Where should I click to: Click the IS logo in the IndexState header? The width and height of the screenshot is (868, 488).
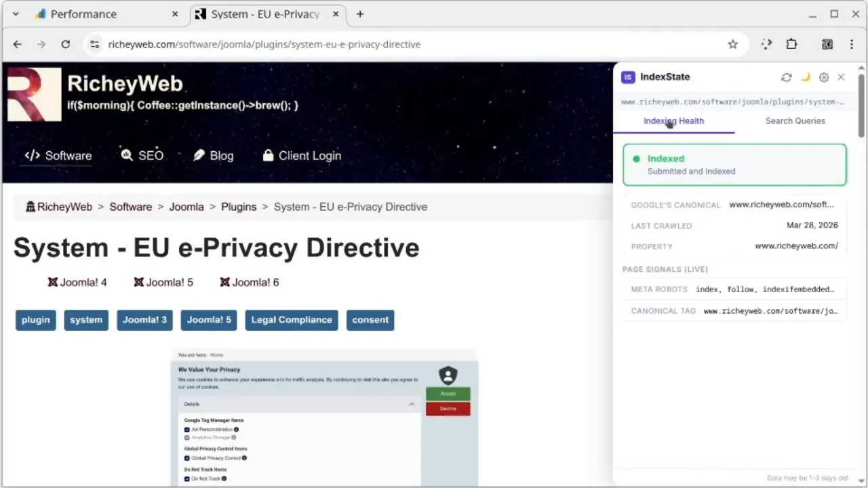pos(627,77)
